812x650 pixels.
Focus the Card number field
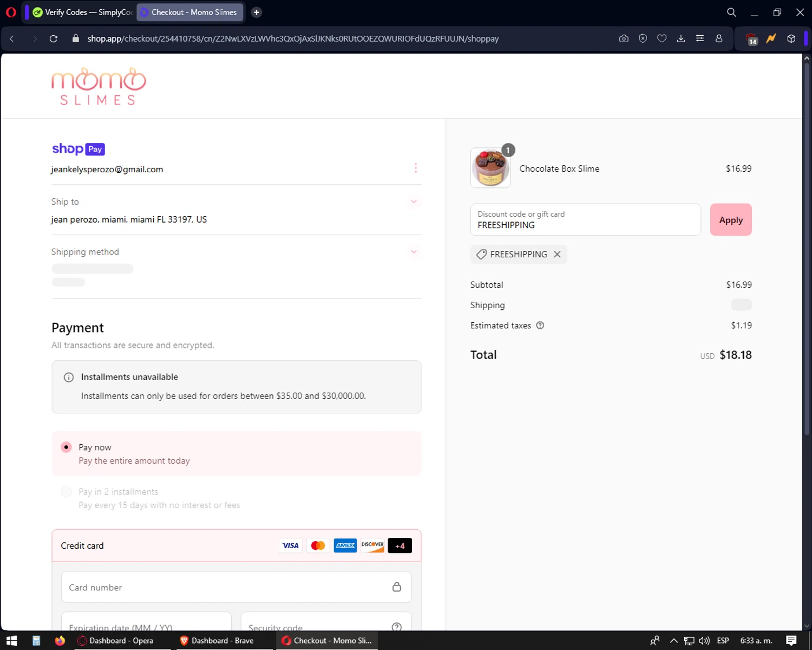point(237,587)
